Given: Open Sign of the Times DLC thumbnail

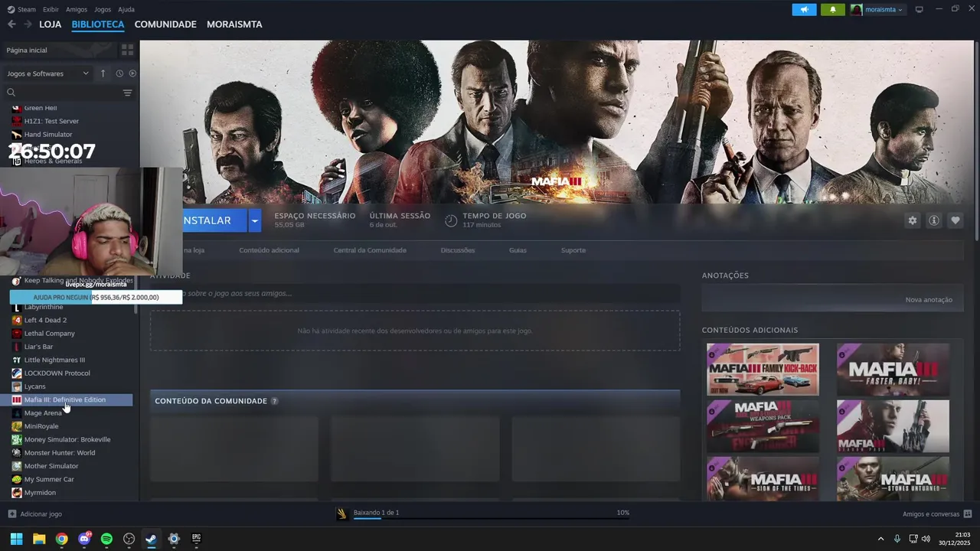Looking at the screenshot, I should pos(763,479).
